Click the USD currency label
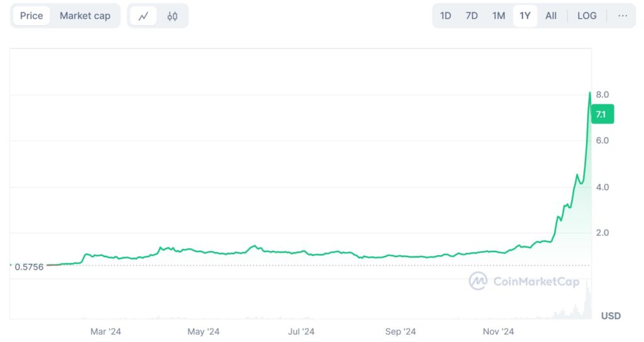The image size is (644, 342). [611, 316]
